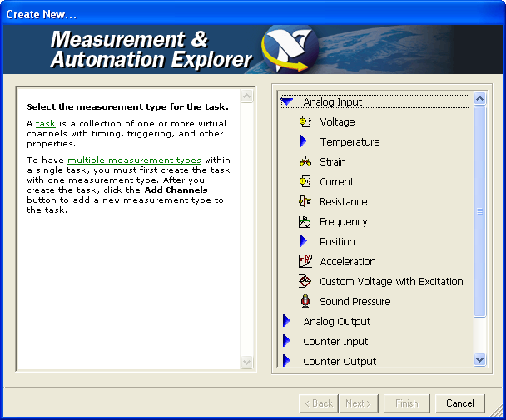The height and width of the screenshot is (420, 506).
Task: Click the Strain gauge icon
Action: pyautogui.click(x=305, y=161)
